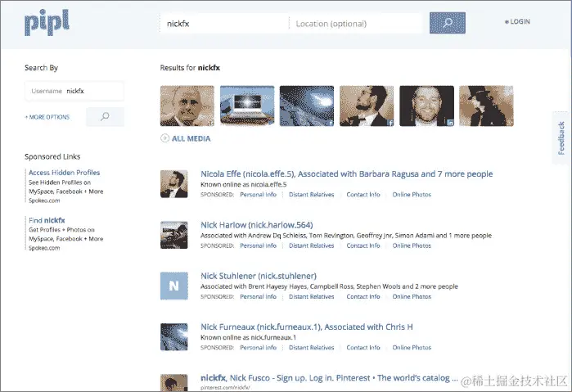This screenshot has height=392, width=572.
Task: Open Distant Relatives for Nick Furneaux
Action: 312,348
